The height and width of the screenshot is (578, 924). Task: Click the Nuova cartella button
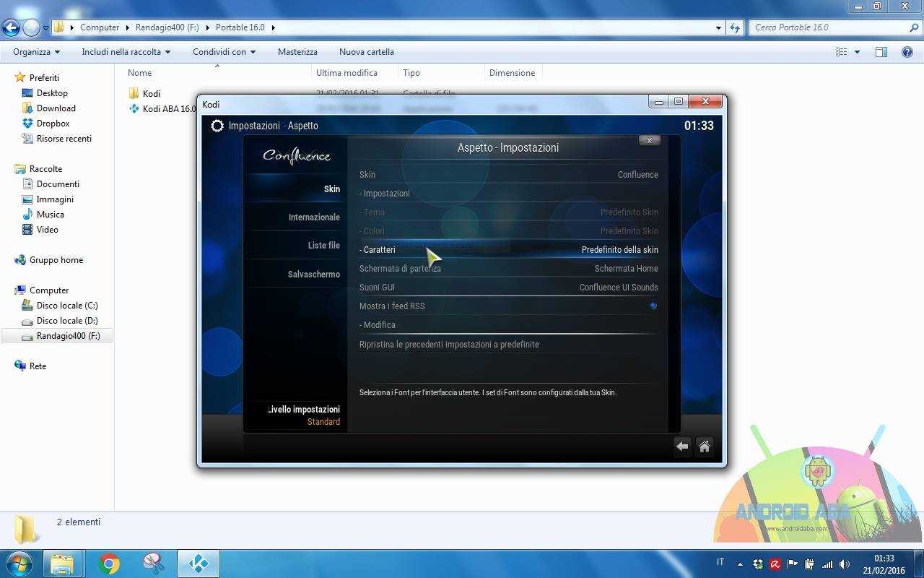click(x=367, y=52)
